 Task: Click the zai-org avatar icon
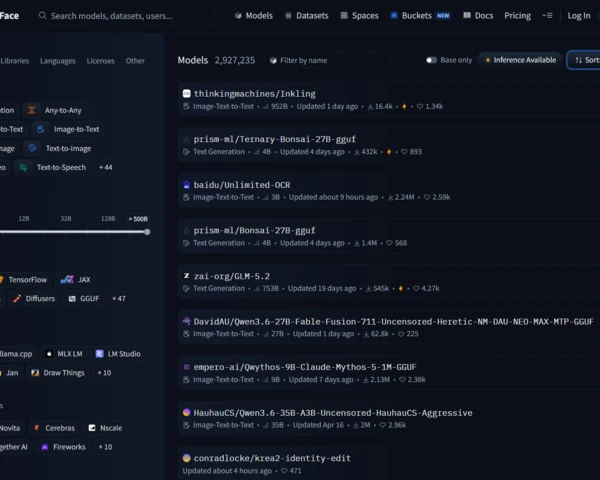pyautogui.click(x=187, y=276)
